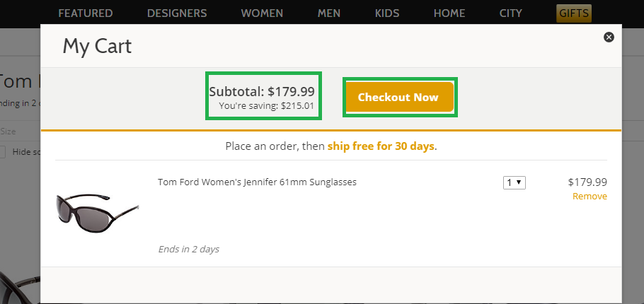
Task: Select the MEN category
Action: 329,13
